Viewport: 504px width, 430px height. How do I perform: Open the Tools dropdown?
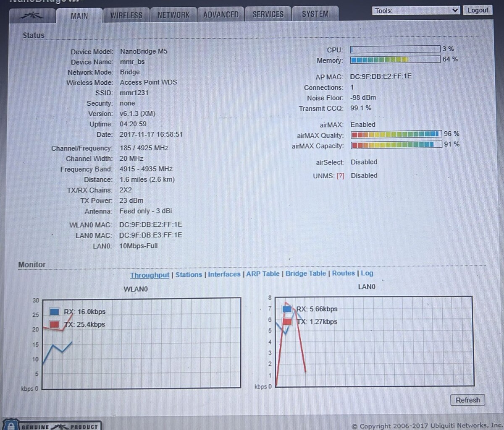click(x=416, y=10)
